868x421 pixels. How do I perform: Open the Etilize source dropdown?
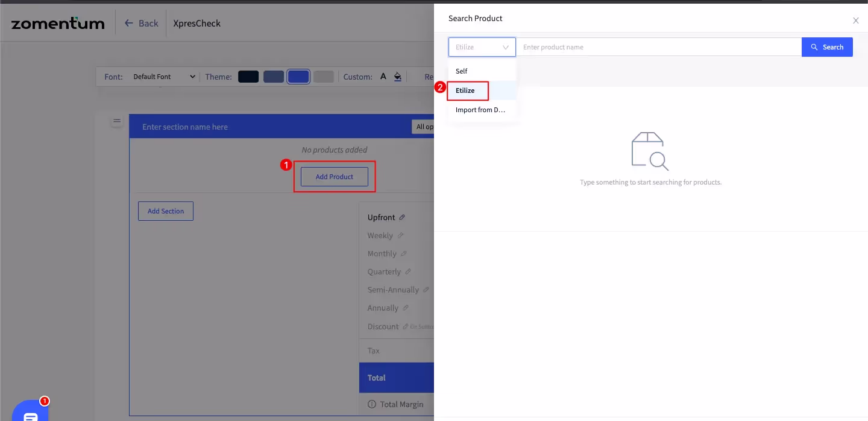coord(482,47)
